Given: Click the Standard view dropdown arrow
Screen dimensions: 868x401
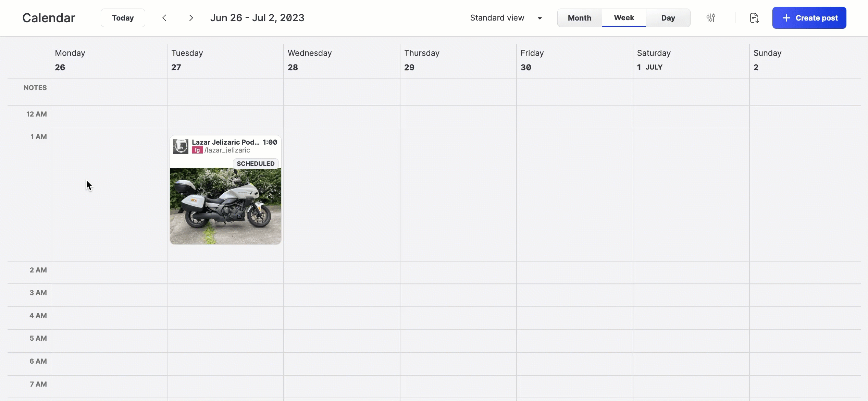Looking at the screenshot, I should pyautogui.click(x=540, y=18).
